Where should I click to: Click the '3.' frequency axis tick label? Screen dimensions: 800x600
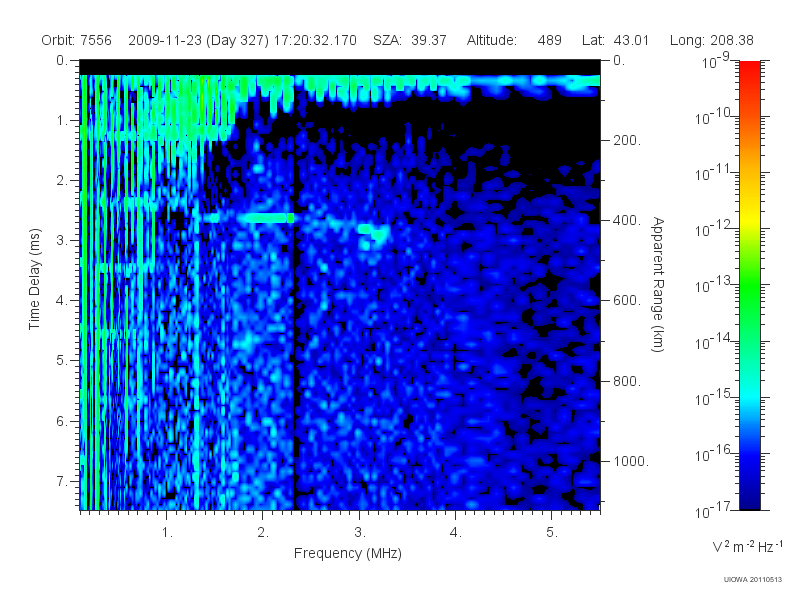360,533
